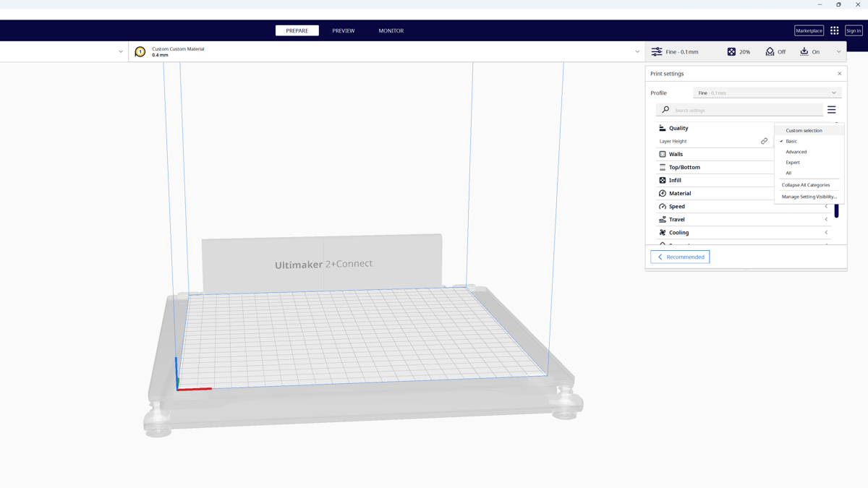Open the application switcher grid icon
Image resolution: width=868 pixels, height=488 pixels.
834,30
